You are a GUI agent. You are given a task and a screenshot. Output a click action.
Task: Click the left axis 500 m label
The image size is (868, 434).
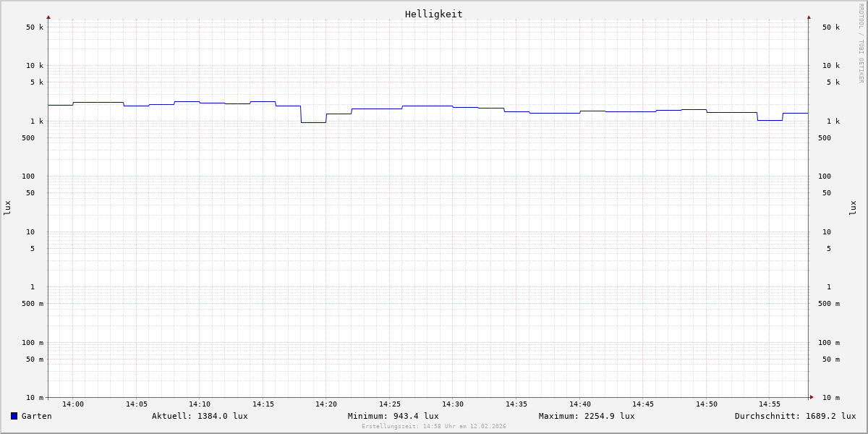[33, 304]
